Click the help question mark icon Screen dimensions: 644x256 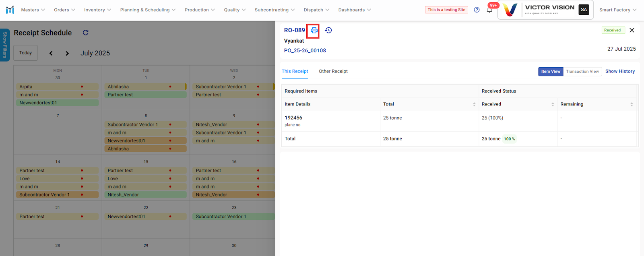coord(477,10)
